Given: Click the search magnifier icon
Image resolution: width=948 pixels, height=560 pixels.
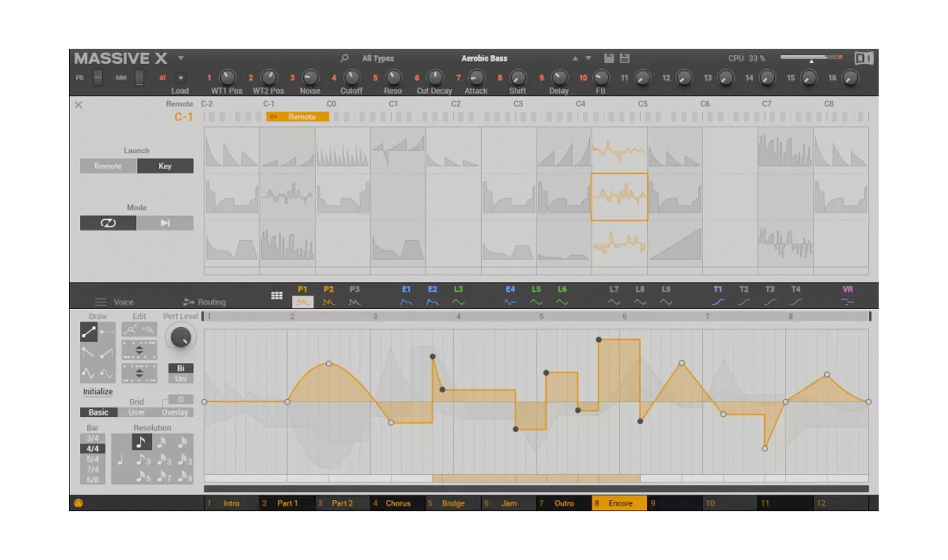Looking at the screenshot, I should tap(344, 58).
